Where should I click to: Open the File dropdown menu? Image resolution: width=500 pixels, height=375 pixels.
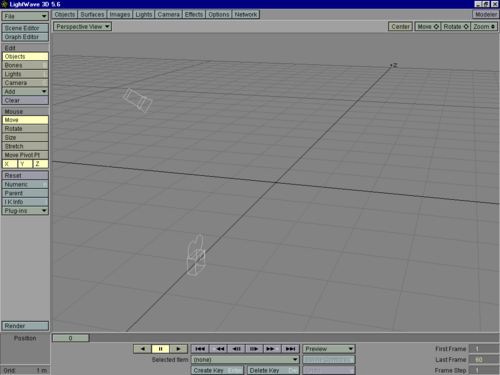[25, 16]
